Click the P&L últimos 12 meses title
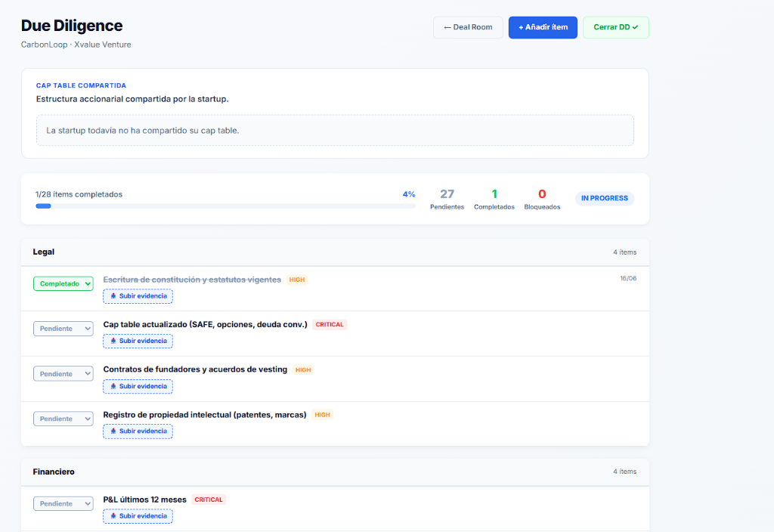The height and width of the screenshot is (532, 774). 144,500
